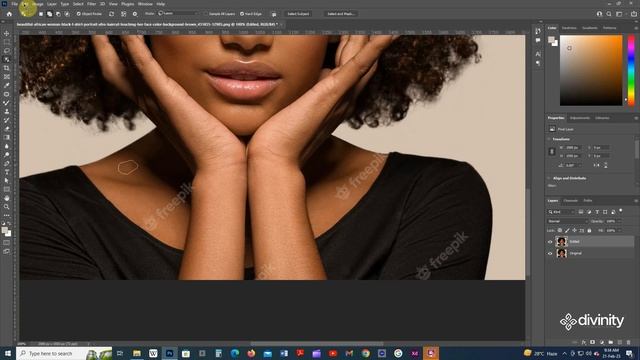Click the Add to Selection mode icon
640x360 pixels.
pos(49,14)
